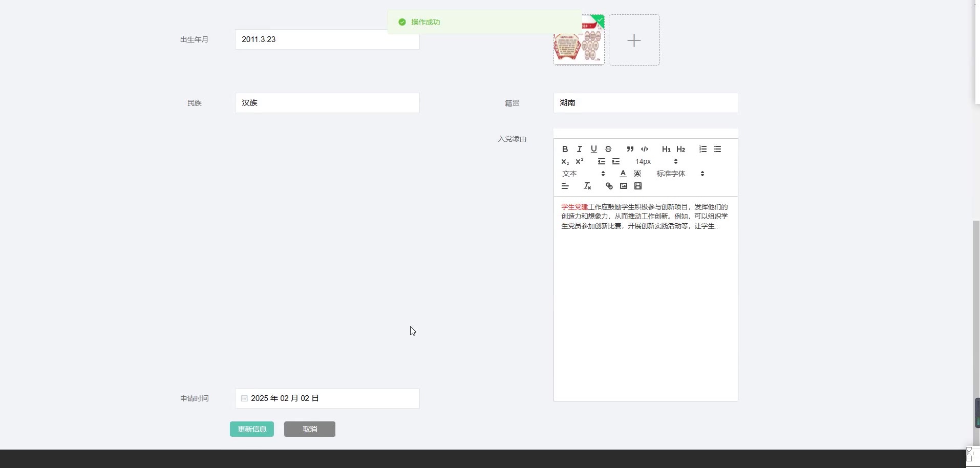Open the 标准字体 font family dropdown
The height and width of the screenshot is (468, 980).
coord(680,174)
